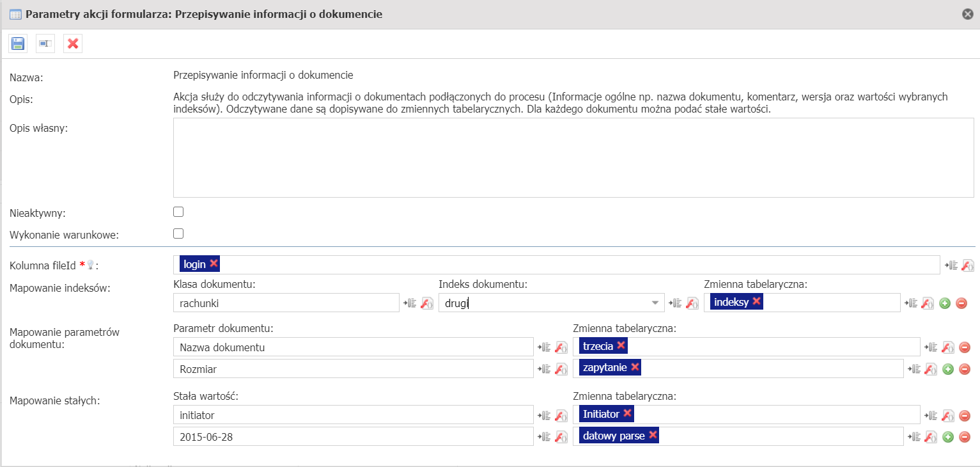Image resolution: width=980 pixels, height=467 pixels.
Task: Open variable list for rachunki field
Action: click(410, 303)
